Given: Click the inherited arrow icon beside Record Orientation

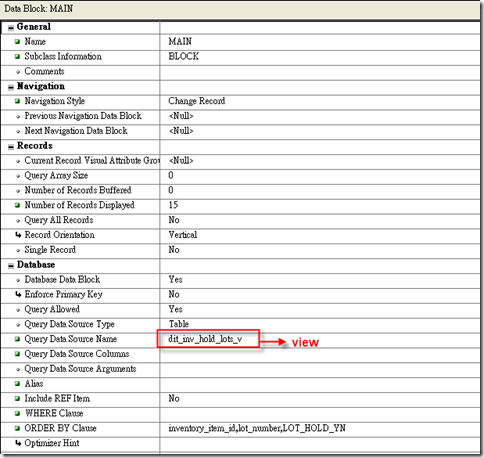Looking at the screenshot, I should (x=18, y=235).
